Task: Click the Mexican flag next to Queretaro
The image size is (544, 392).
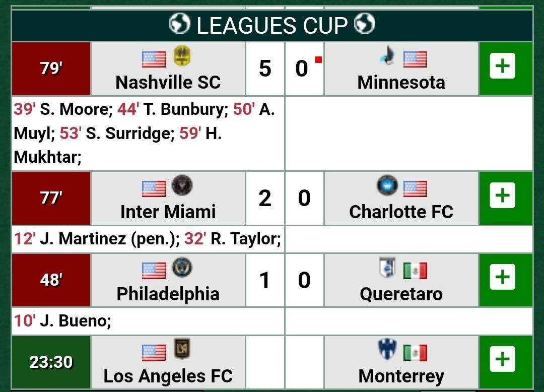Action: pos(415,271)
